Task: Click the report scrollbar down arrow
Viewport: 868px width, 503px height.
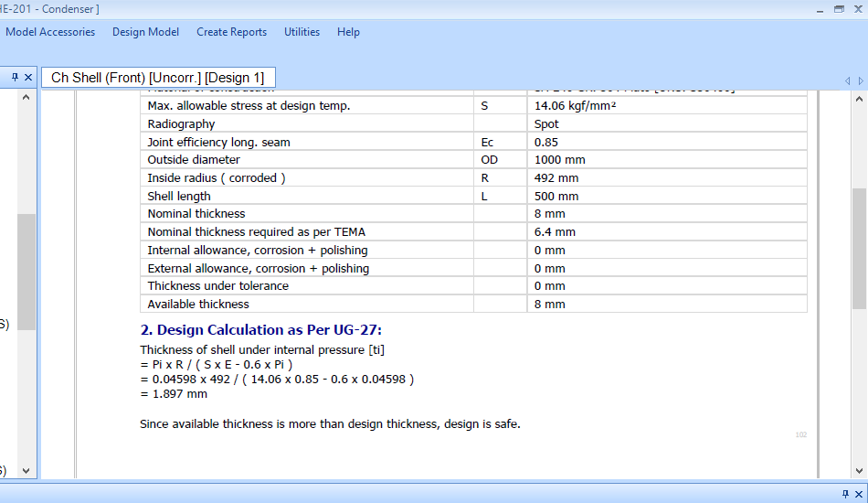Action: pyautogui.click(x=860, y=470)
